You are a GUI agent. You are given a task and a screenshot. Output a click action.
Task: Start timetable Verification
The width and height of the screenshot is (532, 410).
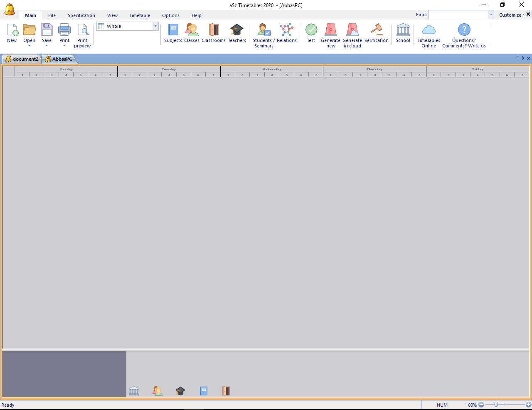pos(377,33)
